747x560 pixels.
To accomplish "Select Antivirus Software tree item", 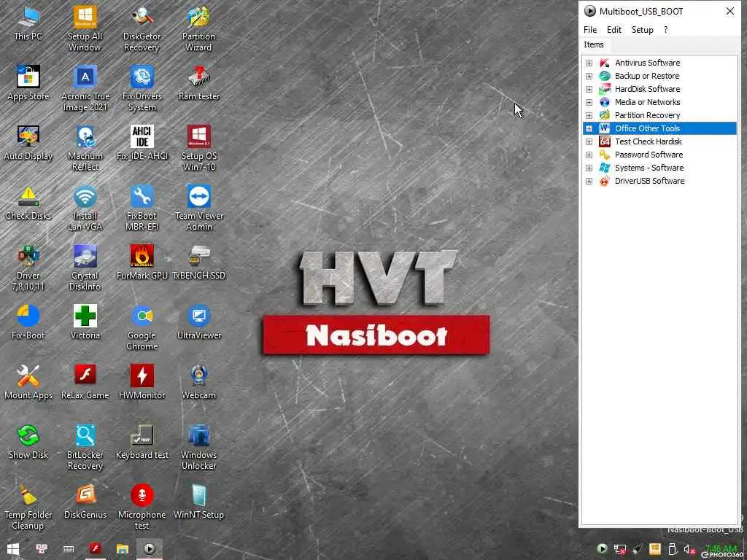I will click(x=648, y=63).
